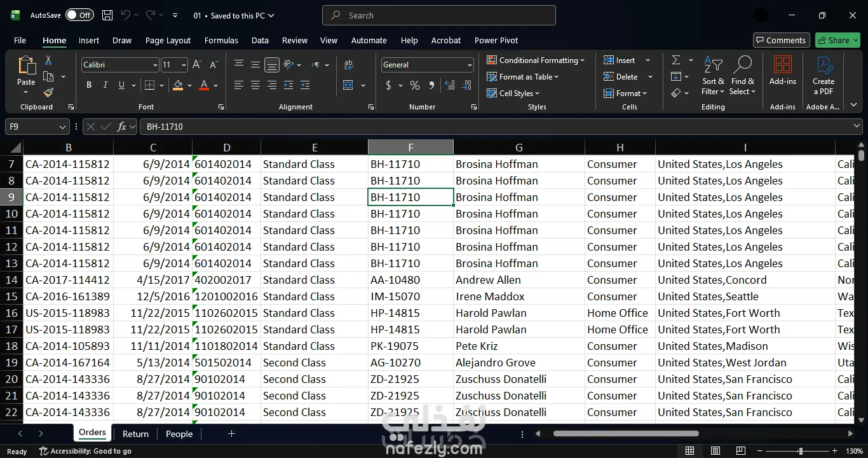Click the Redo arrow icon
The width and height of the screenshot is (868, 458).
tap(151, 15)
